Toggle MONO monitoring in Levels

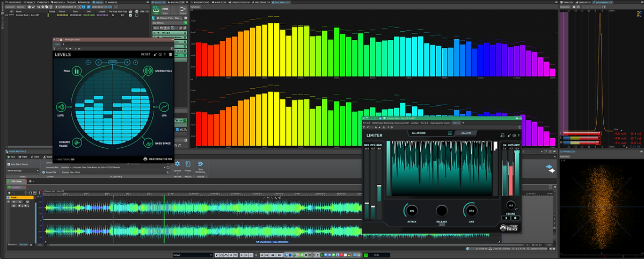(x=113, y=62)
